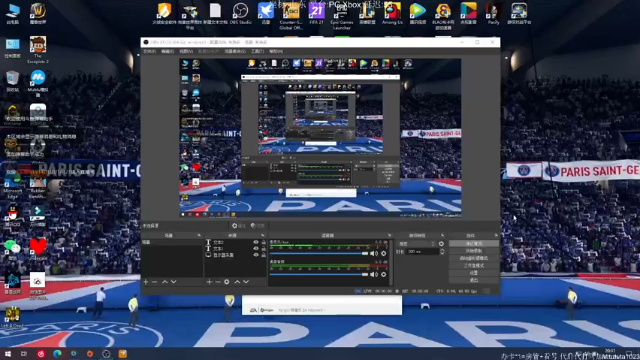640x360 pixels.
Task: Click the 开始录制 start recording button
Action: coord(473,251)
